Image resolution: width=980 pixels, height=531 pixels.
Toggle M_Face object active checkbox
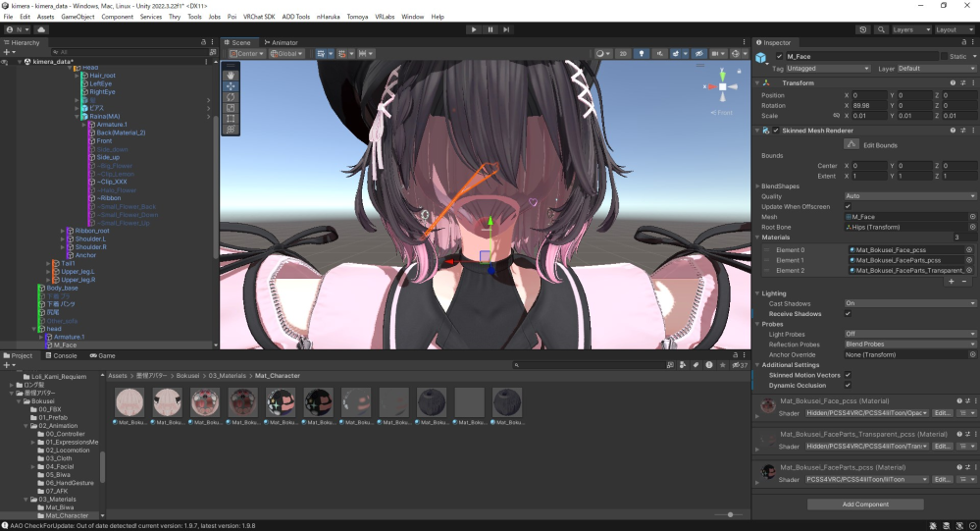779,56
